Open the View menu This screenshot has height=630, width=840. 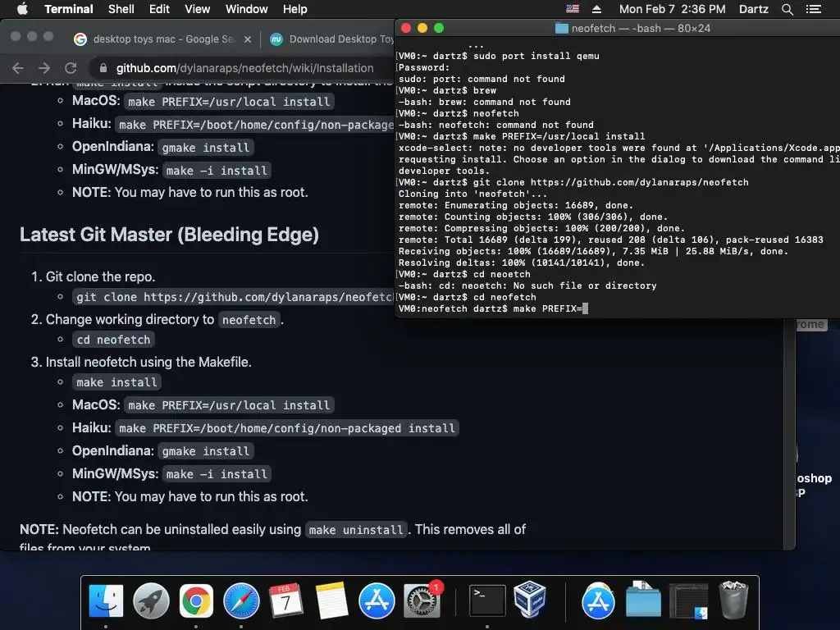coord(197,9)
